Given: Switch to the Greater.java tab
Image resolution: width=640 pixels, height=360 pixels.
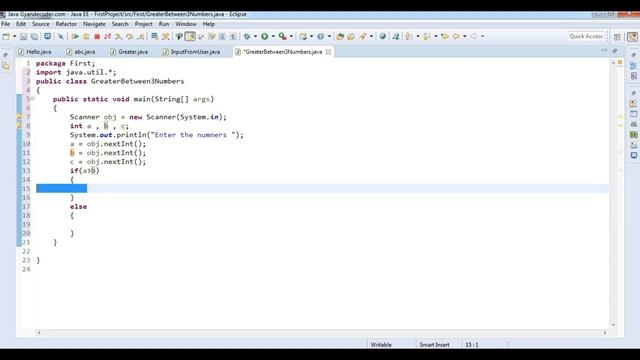Looking at the screenshot, I should (129, 52).
